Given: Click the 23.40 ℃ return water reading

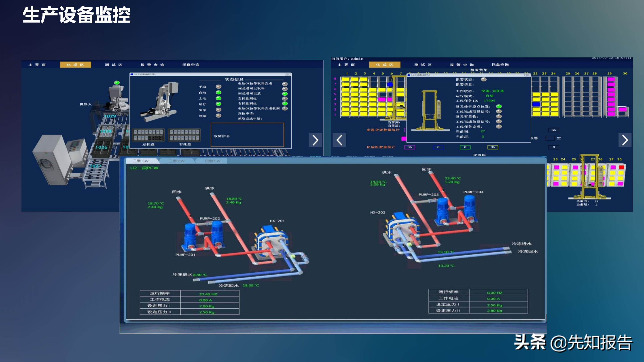Looking at the screenshot, I should pyautogui.click(x=453, y=178).
